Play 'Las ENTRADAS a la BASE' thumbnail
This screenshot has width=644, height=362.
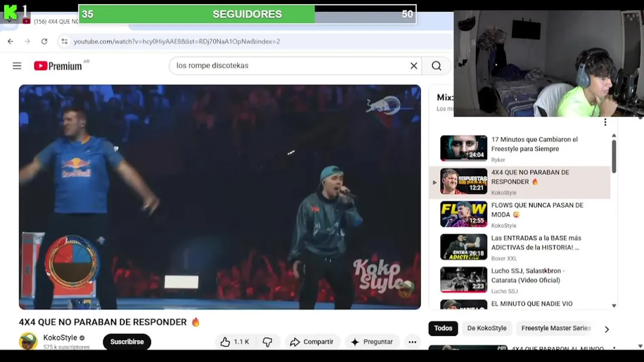pos(464,247)
